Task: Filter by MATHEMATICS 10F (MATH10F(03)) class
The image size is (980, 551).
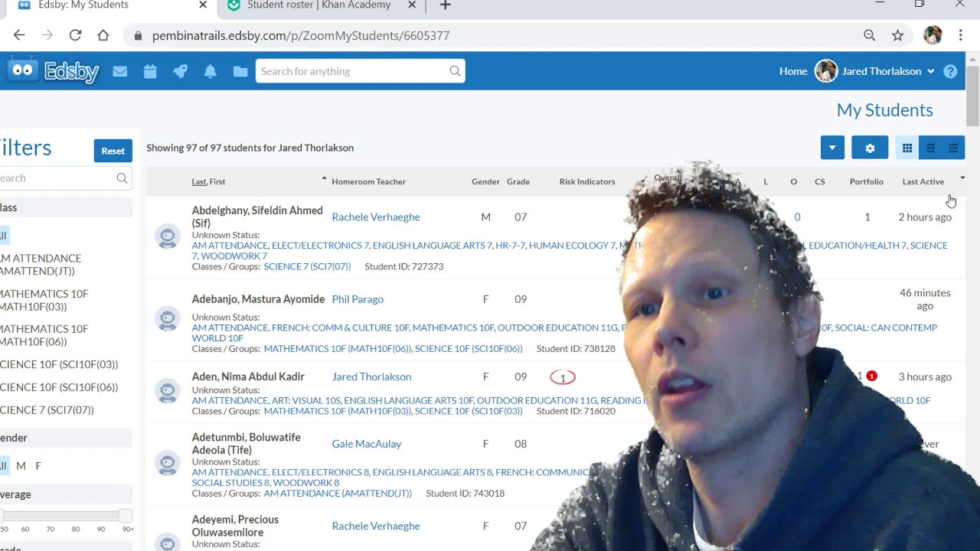Action: coord(44,300)
